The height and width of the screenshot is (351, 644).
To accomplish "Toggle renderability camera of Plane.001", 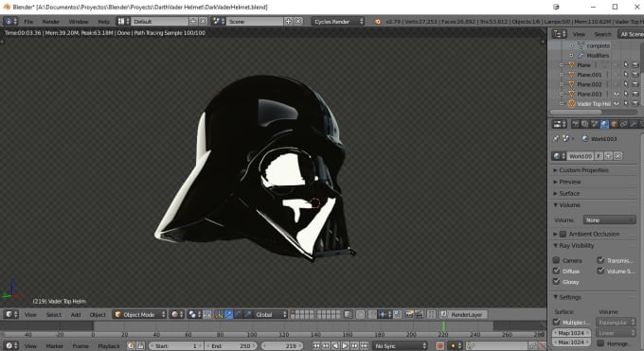I will pos(635,75).
